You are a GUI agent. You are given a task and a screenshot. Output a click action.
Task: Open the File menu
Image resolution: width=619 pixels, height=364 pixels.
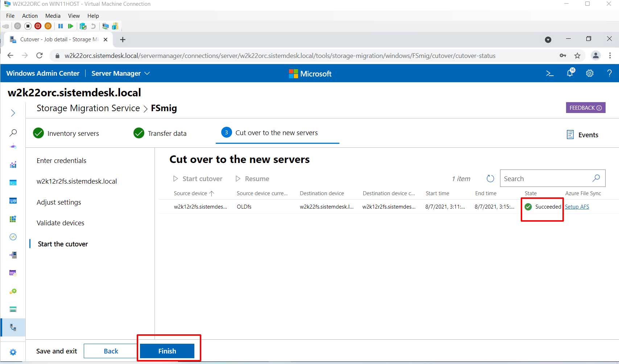[x=10, y=16]
